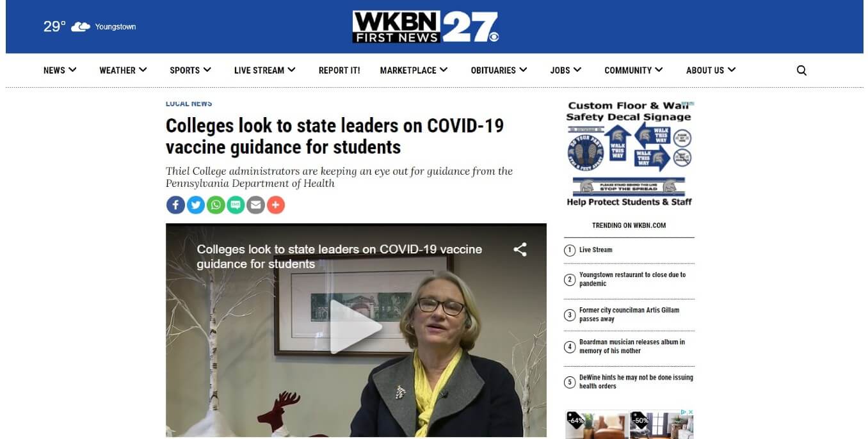The width and height of the screenshot is (868, 439).
Task: Share article via Twitter icon
Action: (x=196, y=205)
